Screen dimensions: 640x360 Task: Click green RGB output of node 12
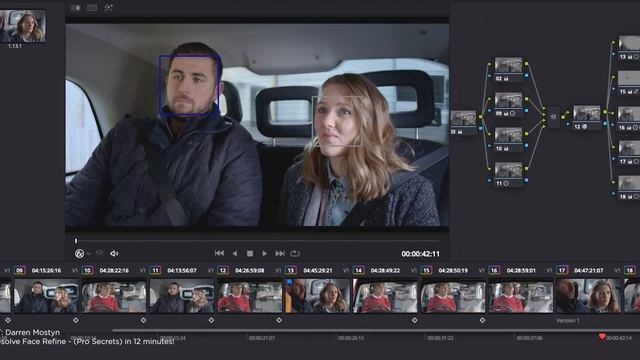click(x=605, y=112)
